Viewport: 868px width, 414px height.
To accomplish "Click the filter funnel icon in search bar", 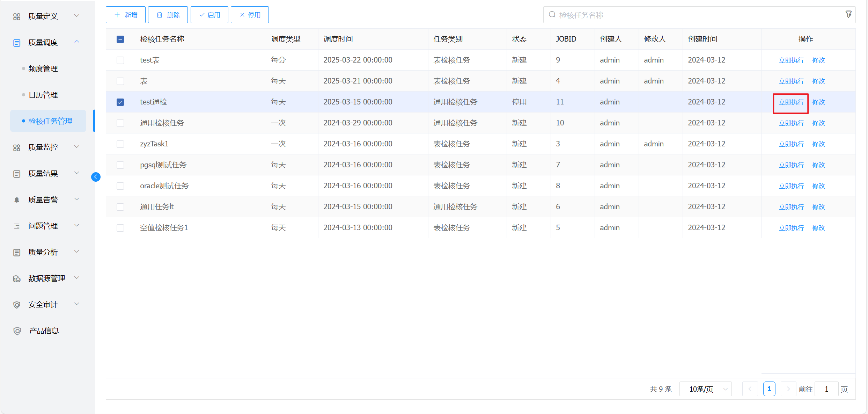I will (848, 14).
